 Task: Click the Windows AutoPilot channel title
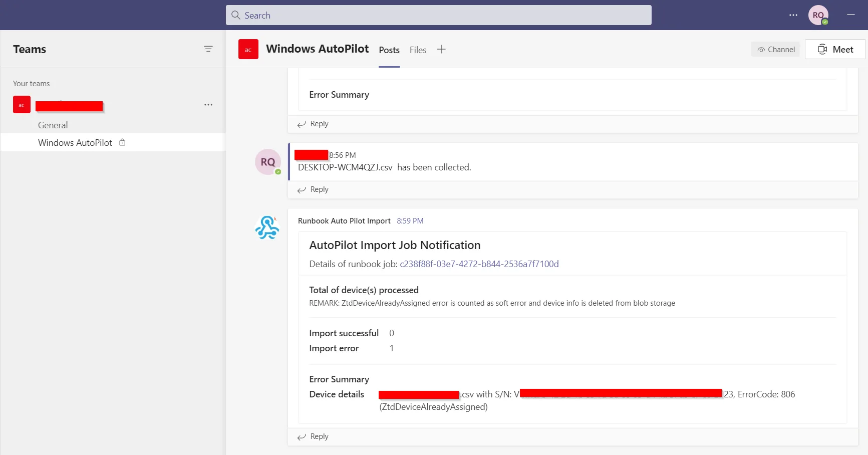(x=318, y=49)
